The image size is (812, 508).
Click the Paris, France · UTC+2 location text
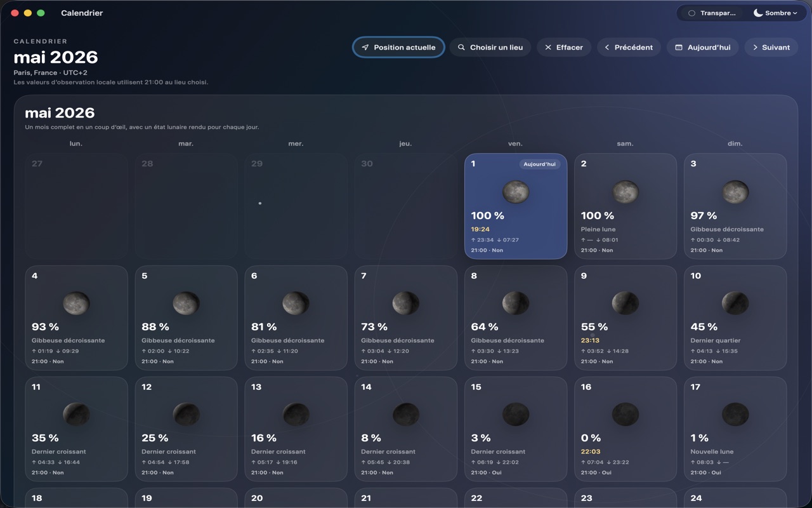(51, 73)
